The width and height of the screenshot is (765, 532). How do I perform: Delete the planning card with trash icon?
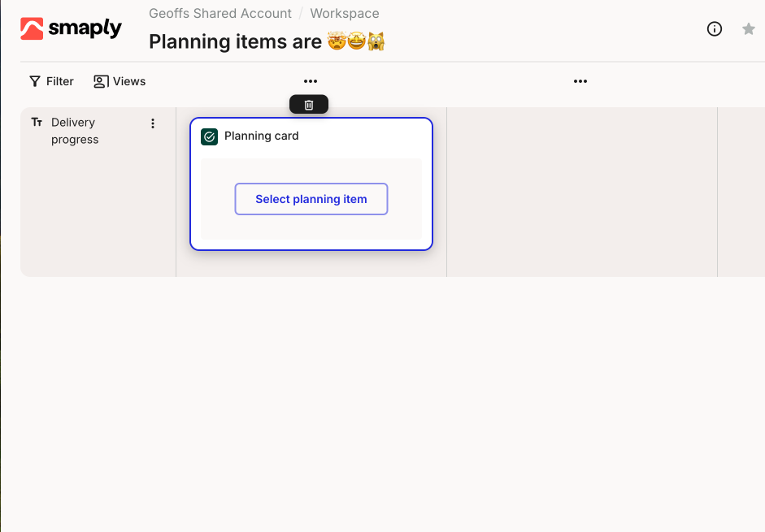point(309,105)
